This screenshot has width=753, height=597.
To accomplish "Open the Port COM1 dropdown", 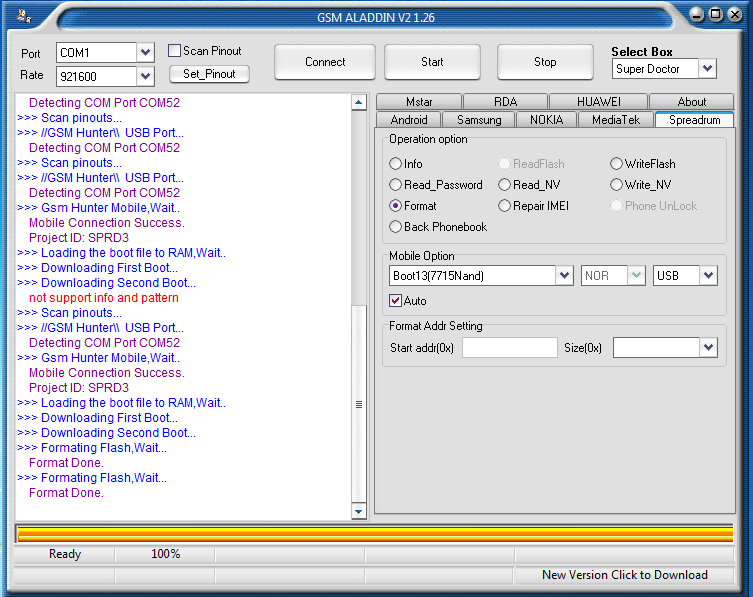I will click(145, 52).
